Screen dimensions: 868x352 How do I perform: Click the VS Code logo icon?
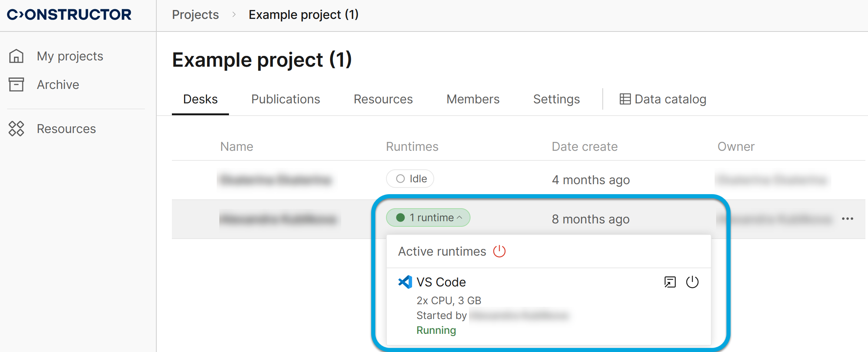405,282
